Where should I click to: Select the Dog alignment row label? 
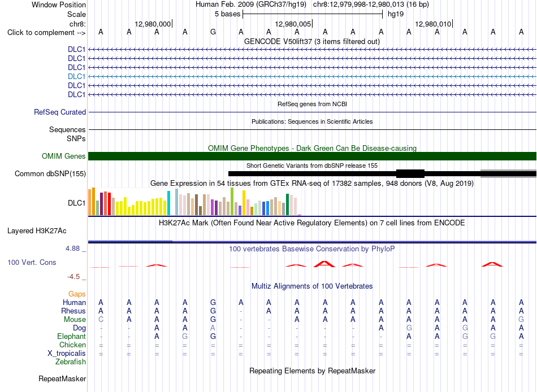tap(79, 328)
